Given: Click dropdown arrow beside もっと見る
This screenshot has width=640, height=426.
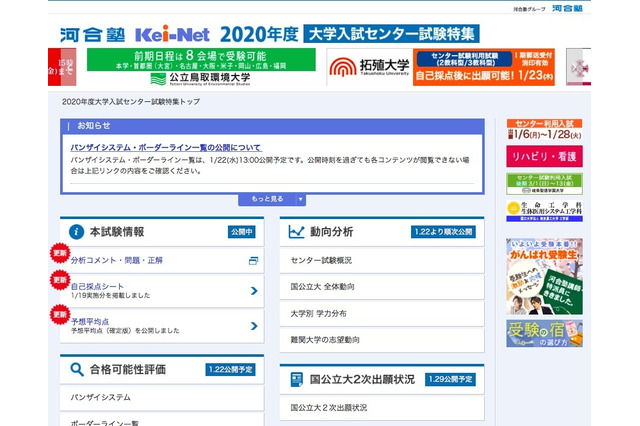Looking at the screenshot, I should click(x=301, y=199).
